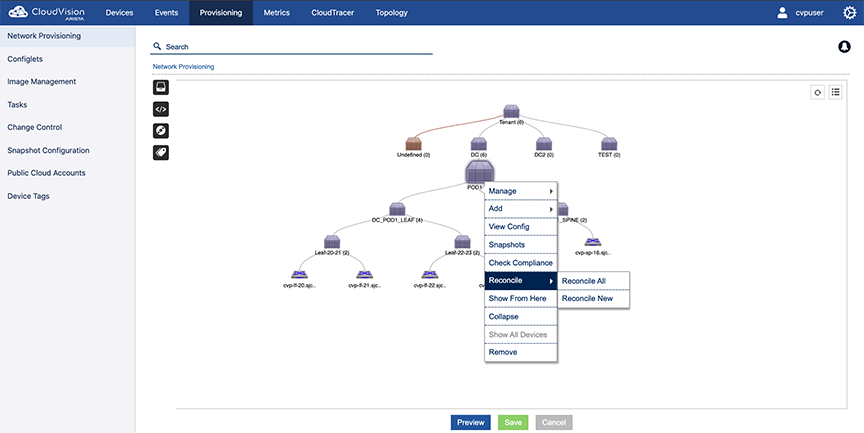Click the Network Provisioning breadcrumb link
The width and height of the screenshot is (864, 433).
(183, 67)
